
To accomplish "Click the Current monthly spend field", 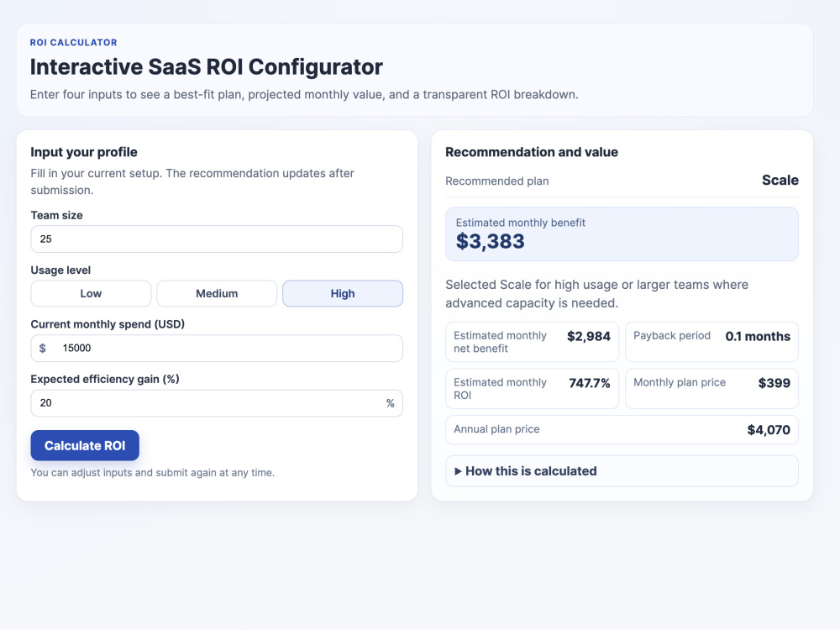I will pyautogui.click(x=217, y=349).
